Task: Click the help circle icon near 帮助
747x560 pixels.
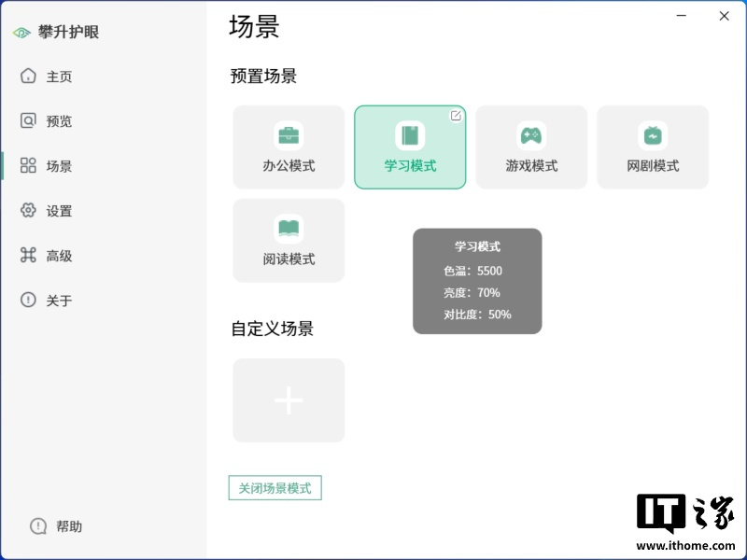Action: (x=38, y=526)
